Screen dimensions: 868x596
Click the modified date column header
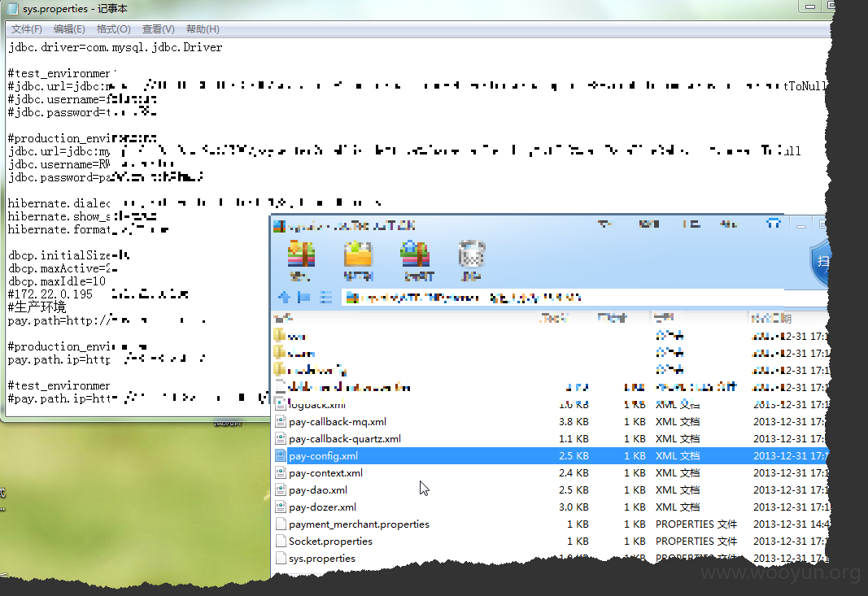coord(787,318)
